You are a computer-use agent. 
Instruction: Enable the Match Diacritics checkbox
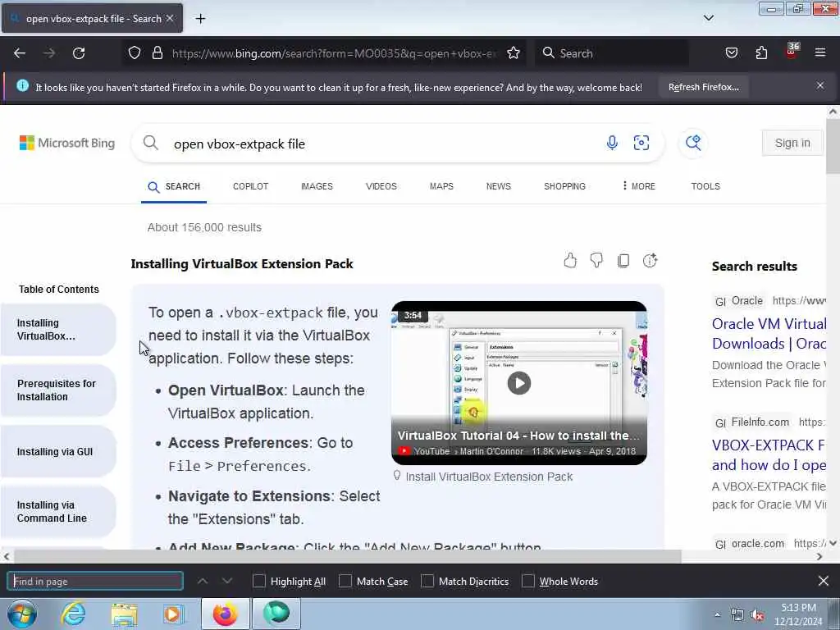click(427, 581)
